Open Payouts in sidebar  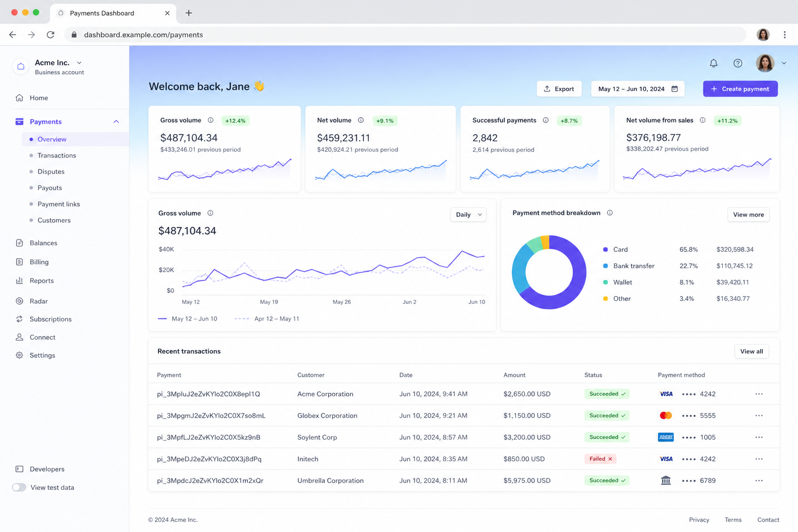(49, 188)
